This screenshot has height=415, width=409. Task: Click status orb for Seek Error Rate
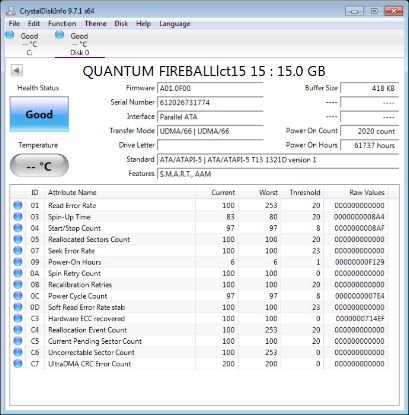pos(18,250)
